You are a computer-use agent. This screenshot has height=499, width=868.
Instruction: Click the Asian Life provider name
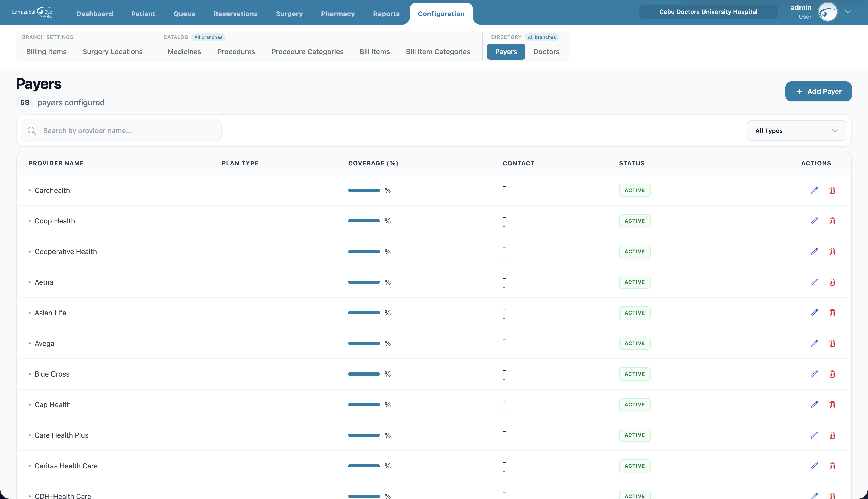(x=50, y=313)
